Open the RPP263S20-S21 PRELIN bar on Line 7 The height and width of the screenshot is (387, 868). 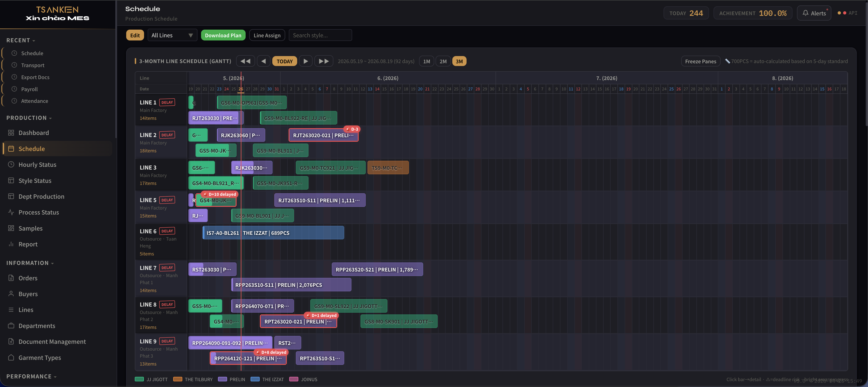[x=377, y=269]
